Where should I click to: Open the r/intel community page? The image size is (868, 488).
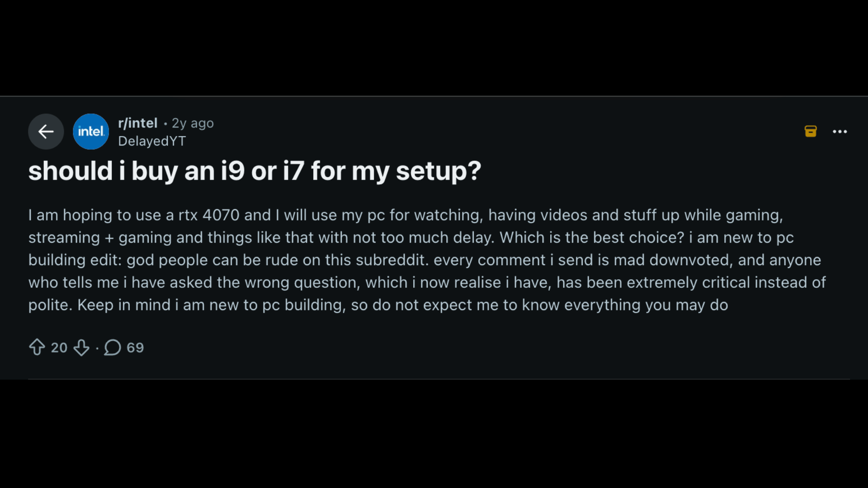137,123
